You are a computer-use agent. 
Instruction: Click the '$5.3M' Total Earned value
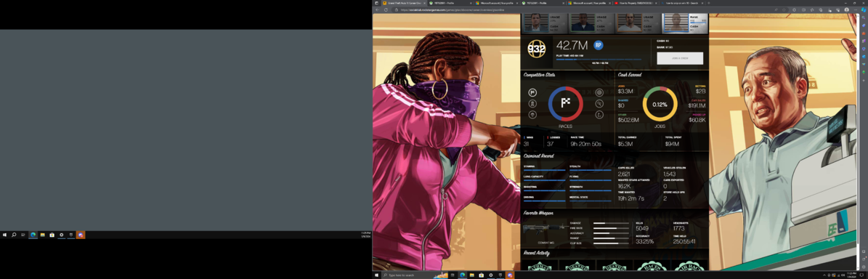[x=625, y=144]
